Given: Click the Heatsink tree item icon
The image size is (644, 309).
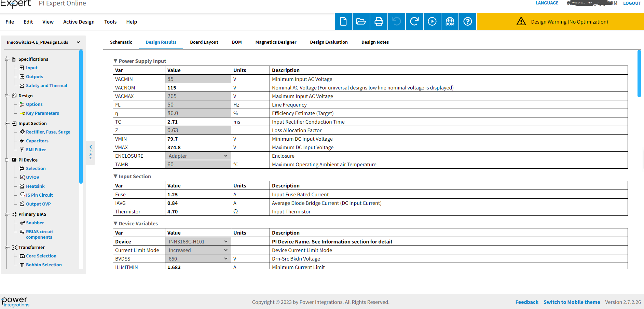Looking at the screenshot, I should 22,186.
